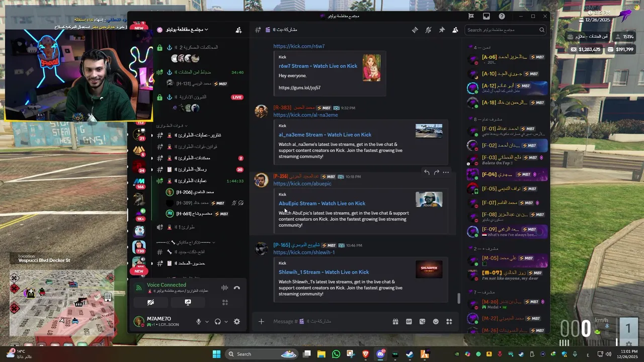Open notification settings bell icon in header
644x362 pixels.
pos(428,30)
